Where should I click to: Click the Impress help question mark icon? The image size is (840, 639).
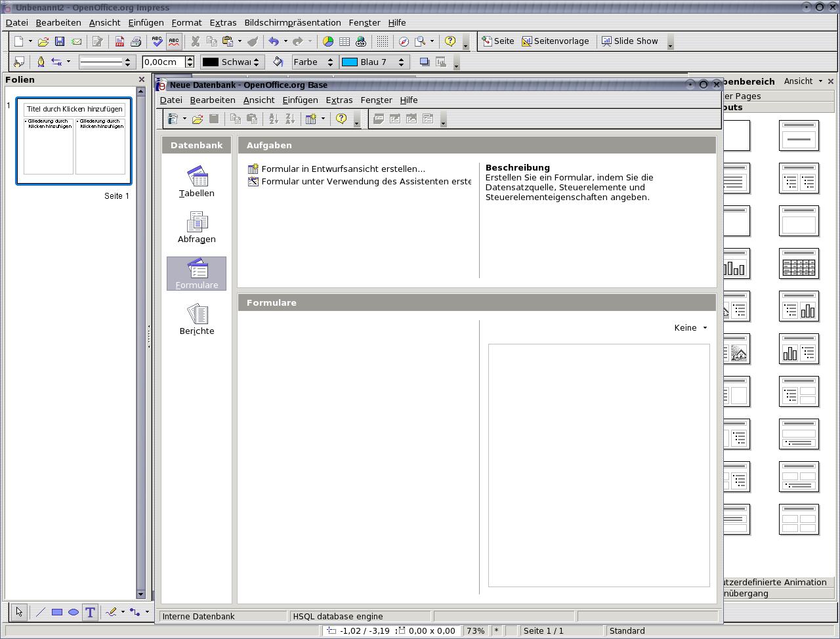[x=450, y=41]
